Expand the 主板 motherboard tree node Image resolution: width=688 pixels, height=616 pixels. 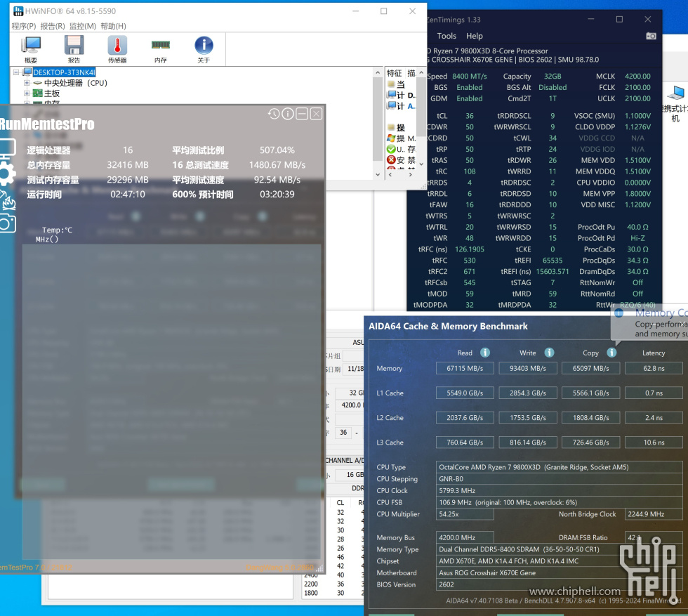point(27,93)
